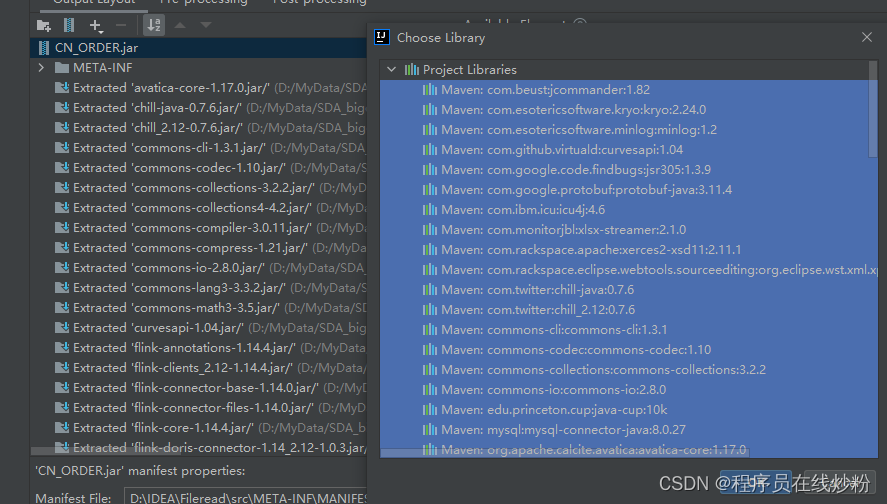The image size is (887, 504).
Task: Select Maven: com.esotericsoftware.kryo:kryo:2.24.0
Action: point(625,110)
